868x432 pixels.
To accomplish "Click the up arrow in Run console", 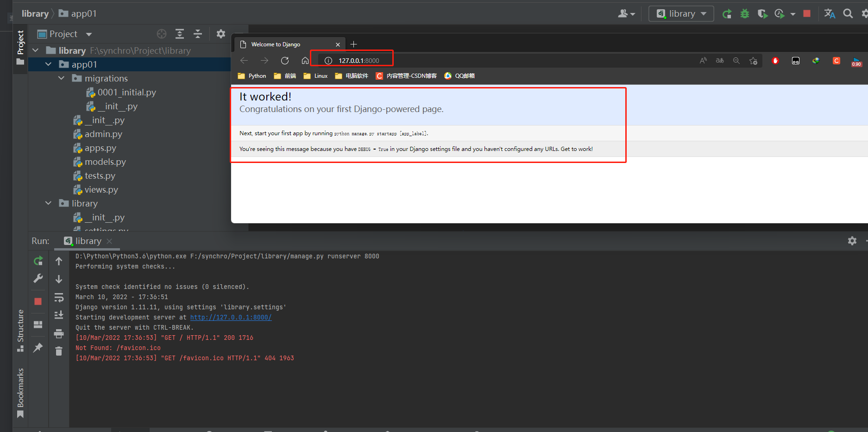I will 59,261.
